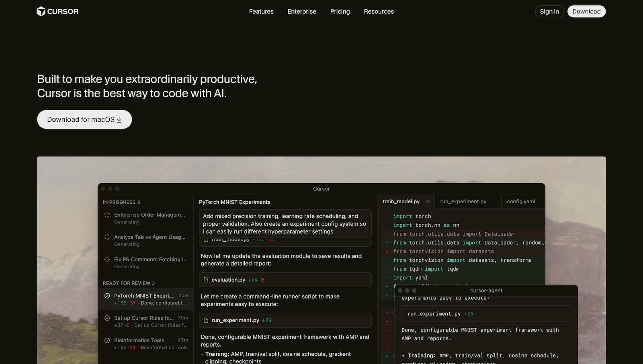Click the Sign in button

pos(549,11)
